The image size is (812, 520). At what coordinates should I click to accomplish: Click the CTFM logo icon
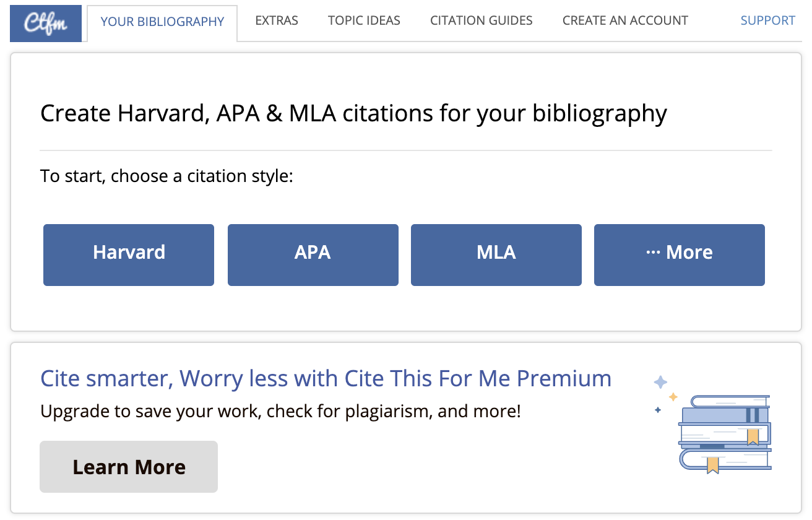[x=46, y=23]
